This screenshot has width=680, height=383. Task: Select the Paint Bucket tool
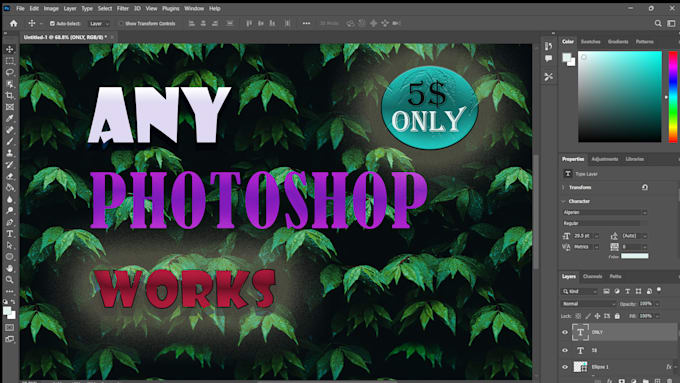[x=10, y=188]
